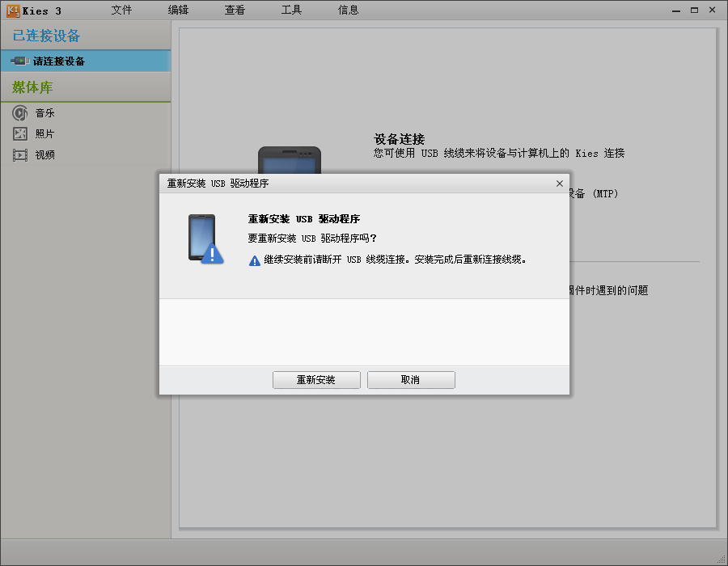Click the USB connector icon in sidebar
This screenshot has height=566, width=728.
point(20,61)
